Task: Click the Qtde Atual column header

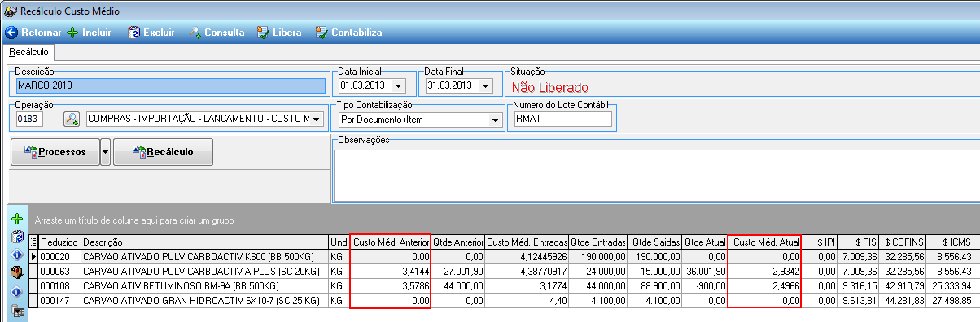Action: coord(705,242)
